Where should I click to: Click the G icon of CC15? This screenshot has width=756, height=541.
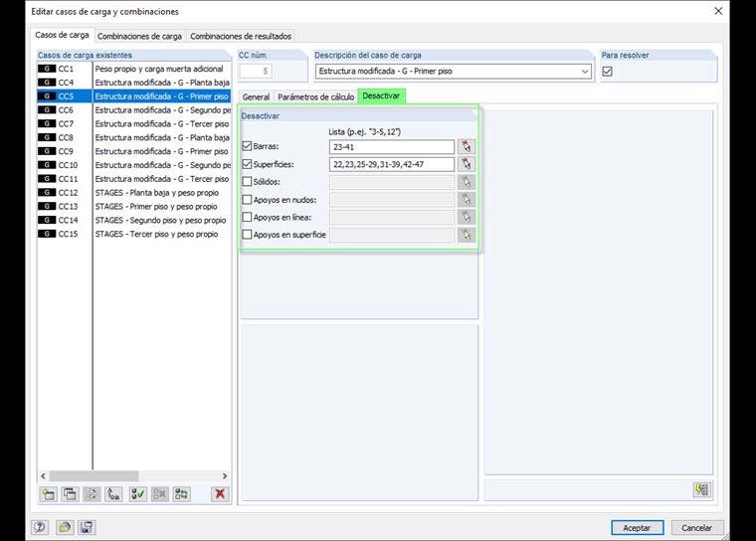[47, 234]
